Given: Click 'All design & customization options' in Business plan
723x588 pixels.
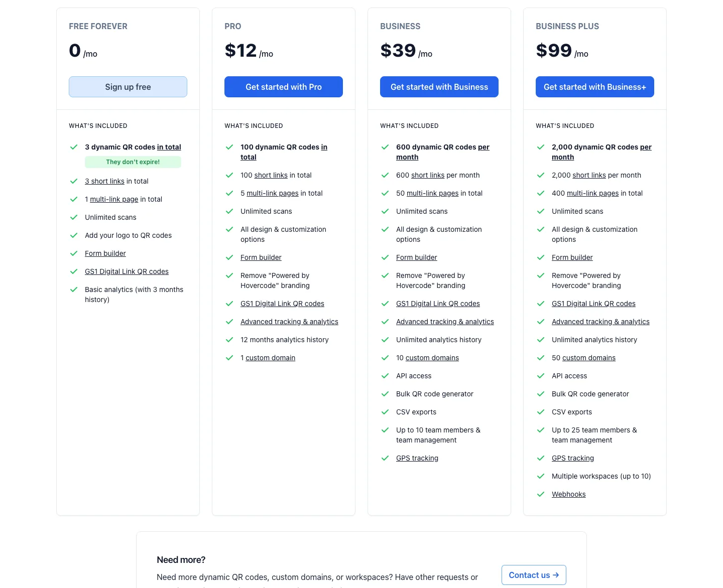Looking at the screenshot, I should click(x=439, y=234).
